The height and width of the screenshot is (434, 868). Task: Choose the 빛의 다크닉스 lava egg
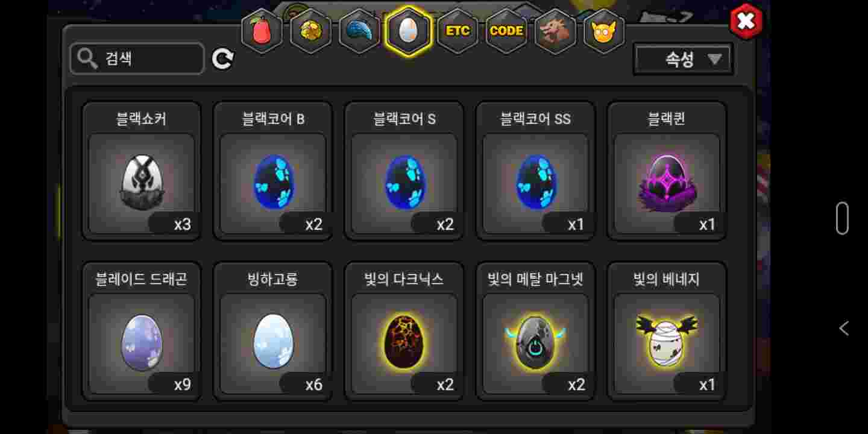tap(404, 331)
